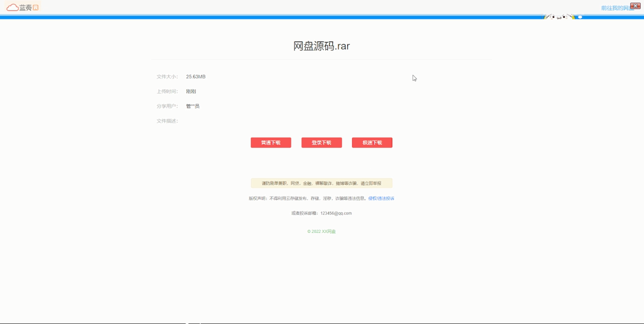Click the 登录下载 download button

[321, 142]
